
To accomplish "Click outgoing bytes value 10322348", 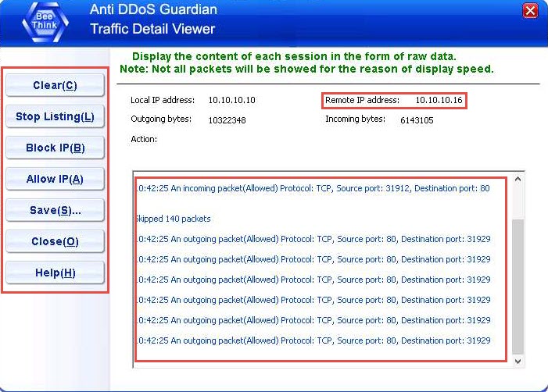I will 227,120.
